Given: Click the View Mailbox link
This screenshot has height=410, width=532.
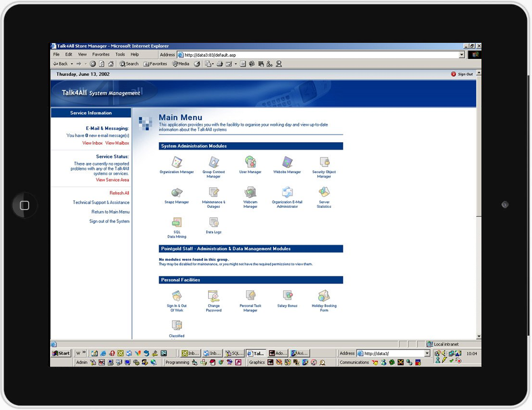Looking at the screenshot, I should [x=117, y=143].
